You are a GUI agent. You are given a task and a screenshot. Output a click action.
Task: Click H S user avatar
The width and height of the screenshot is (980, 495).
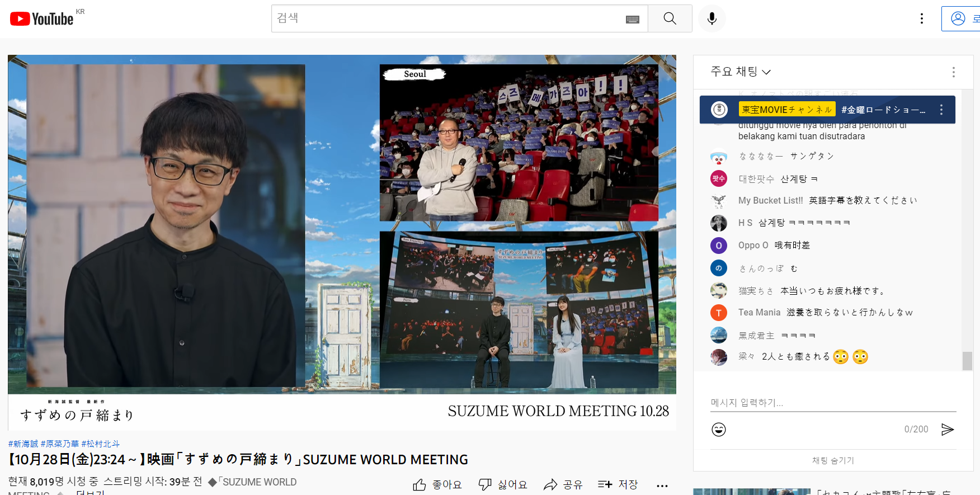pos(719,223)
